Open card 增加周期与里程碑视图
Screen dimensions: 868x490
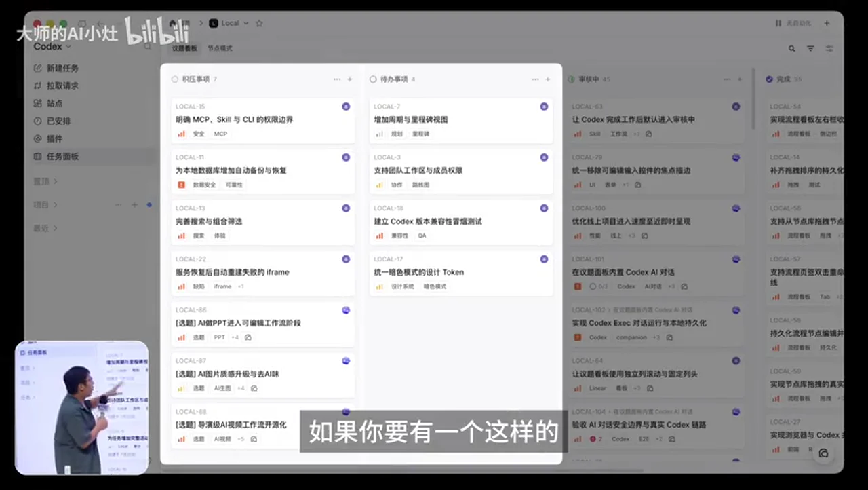(x=461, y=119)
